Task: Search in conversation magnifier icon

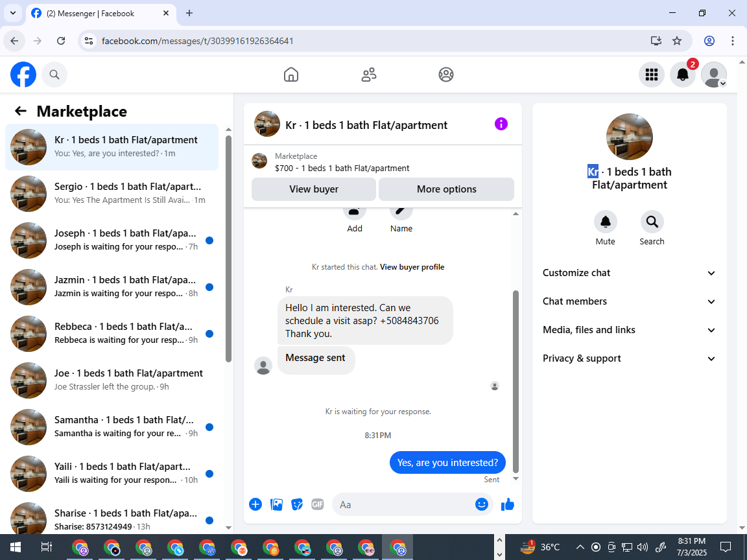Action: (652, 222)
